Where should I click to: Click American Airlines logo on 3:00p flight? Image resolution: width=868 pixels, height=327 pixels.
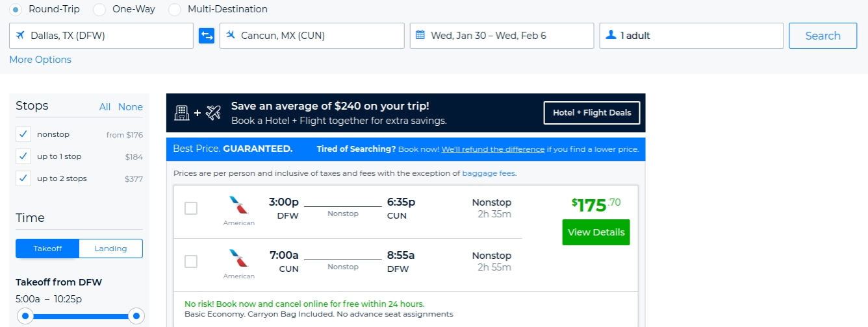(x=239, y=205)
